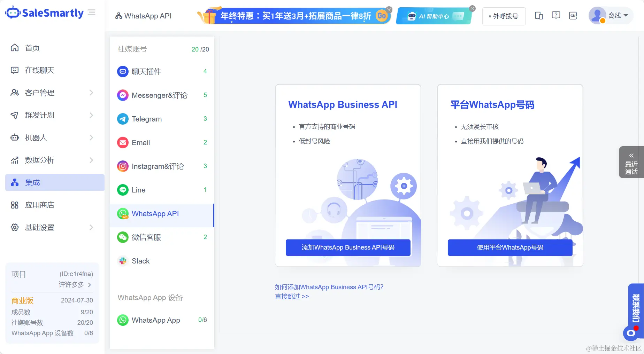Open the 首页 home icon
644x354 pixels.
(x=15, y=48)
